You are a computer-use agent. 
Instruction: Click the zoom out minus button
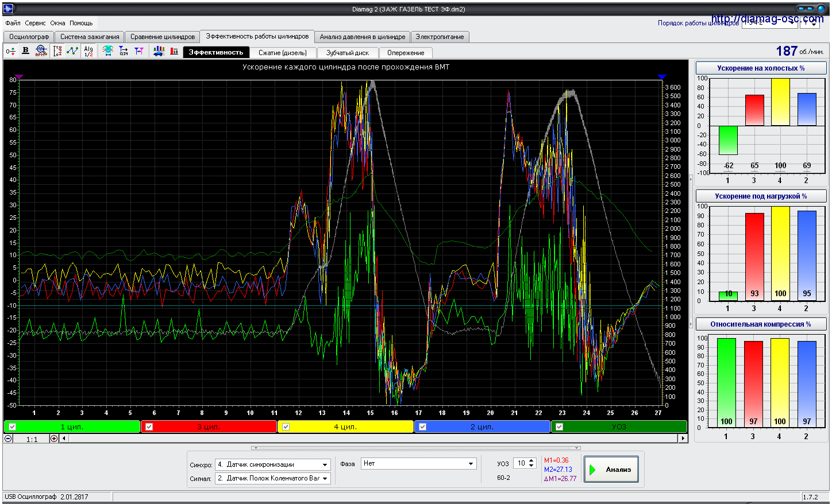8,439
